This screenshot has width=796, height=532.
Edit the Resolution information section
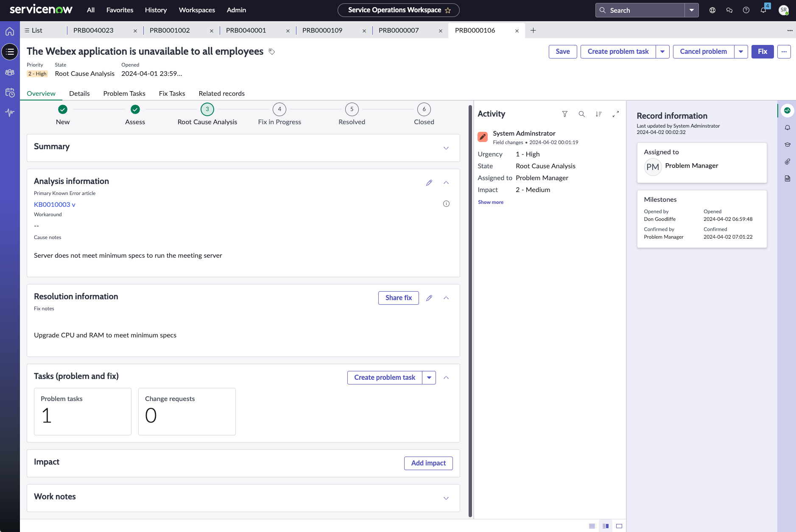click(x=429, y=298)
